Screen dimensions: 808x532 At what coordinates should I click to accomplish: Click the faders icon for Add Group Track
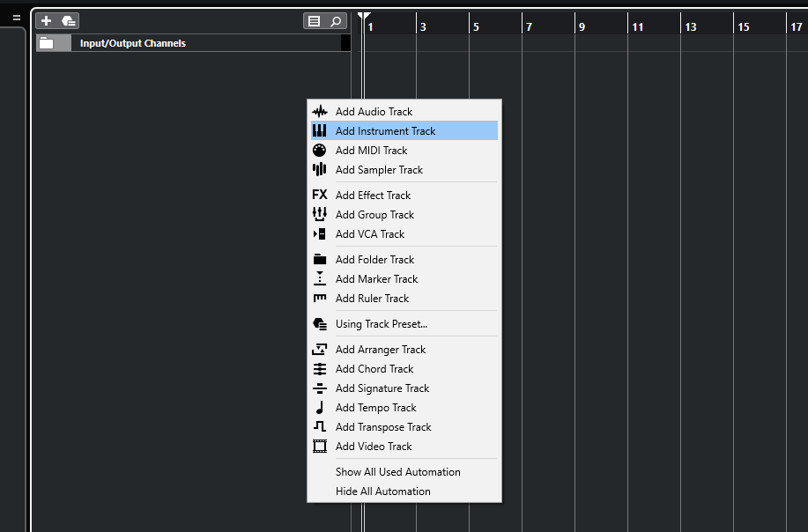(x=319, y=215)
